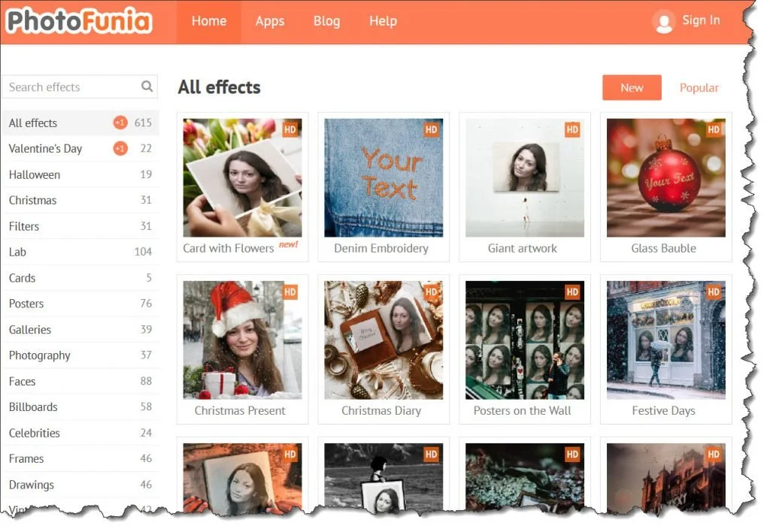Click the search magnifier icon
This screenshot has width=770, height=532.
coord(146,86)
